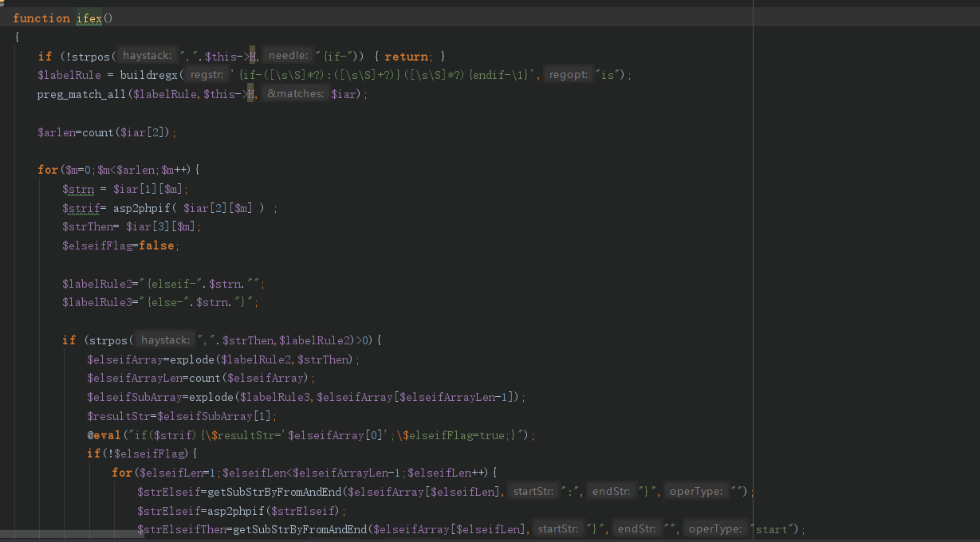Viewport: 980px width, 542px height.
Task: Click the return keyword
Action: (406, 56)
